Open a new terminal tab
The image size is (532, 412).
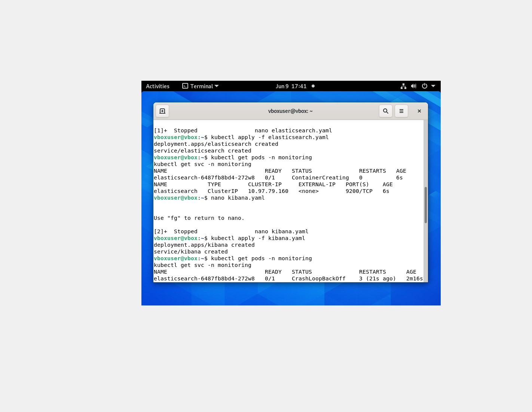click(x=162, y=111)
